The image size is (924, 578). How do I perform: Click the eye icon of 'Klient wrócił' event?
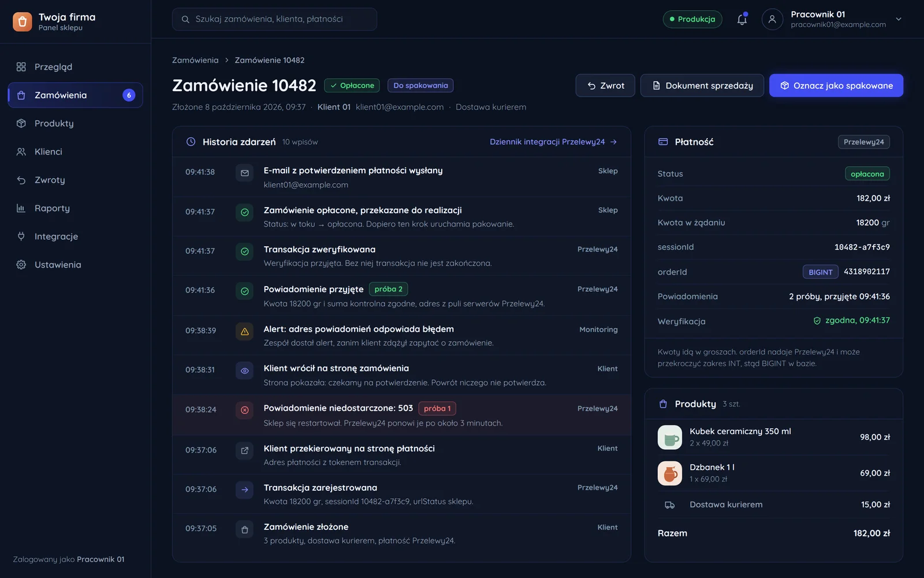click(245, 370)
